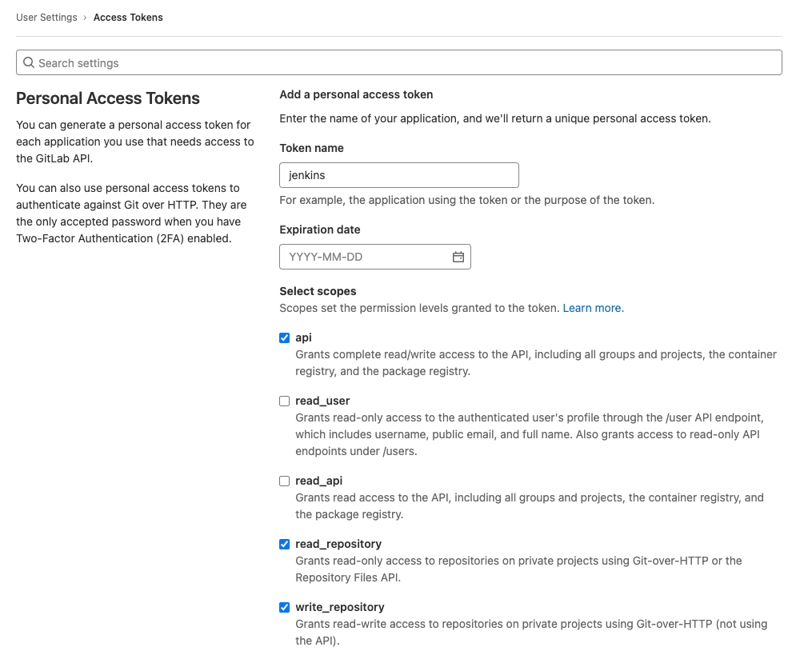Click into the Search settings box
812x655 pixels.
(400, 62)
